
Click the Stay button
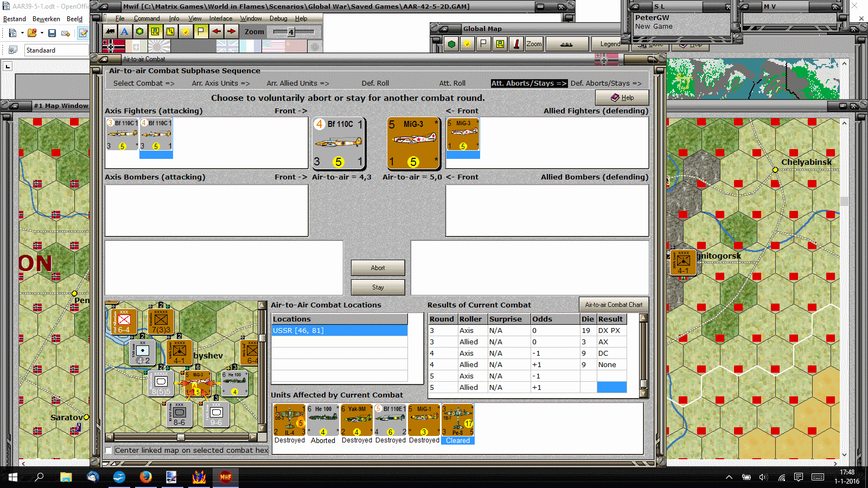(378, 287)
